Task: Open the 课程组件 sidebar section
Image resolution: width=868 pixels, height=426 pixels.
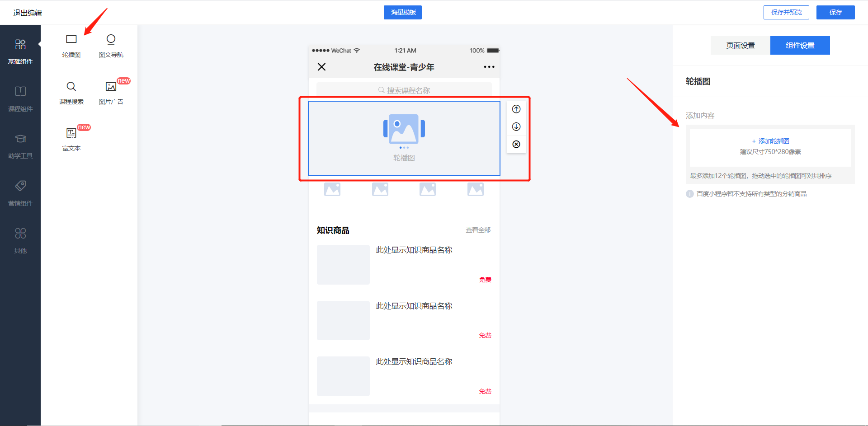Action: (20, 99)
